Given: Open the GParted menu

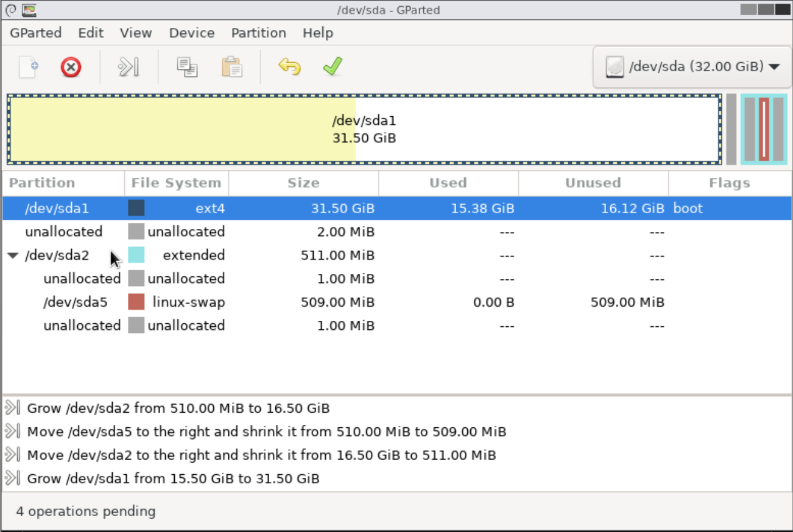Looking at the screenshot, I should [x=36, y=33].
